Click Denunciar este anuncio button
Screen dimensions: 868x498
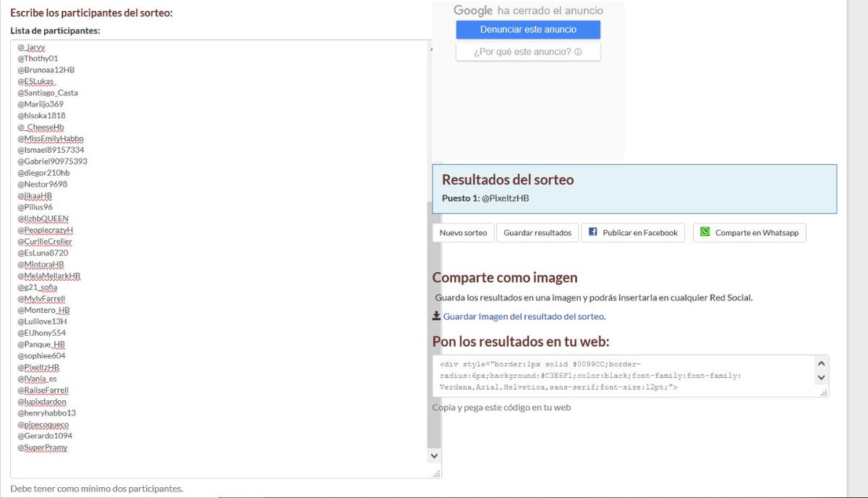(528, 30)
